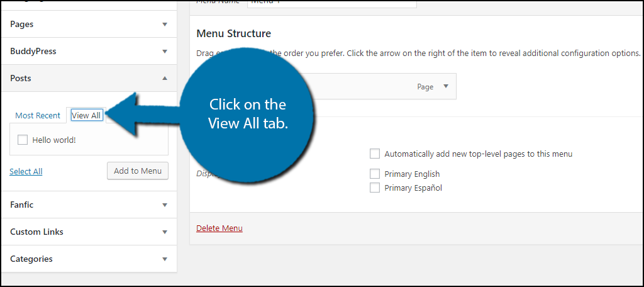The image size is (644, 287).
Task: Expand the Categories panel arrow
Action: [x=165, y=259]
